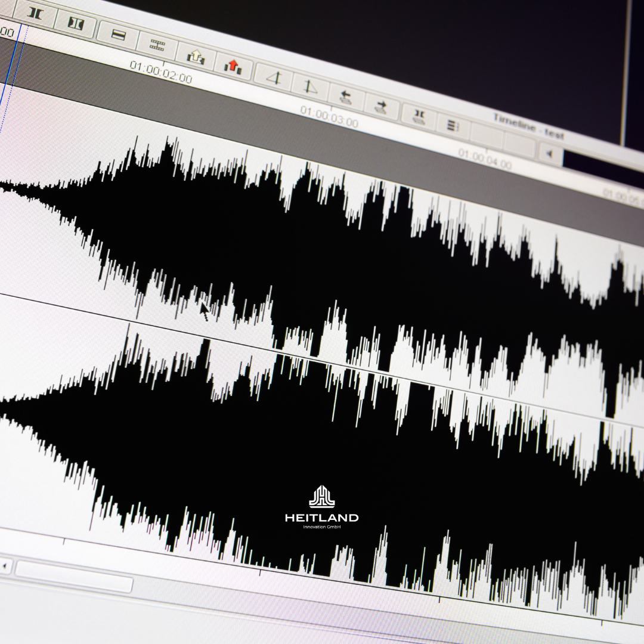
Task: Click the 01:00:02:00 timecode on the ruler
Action: click(x=161, y=72)
